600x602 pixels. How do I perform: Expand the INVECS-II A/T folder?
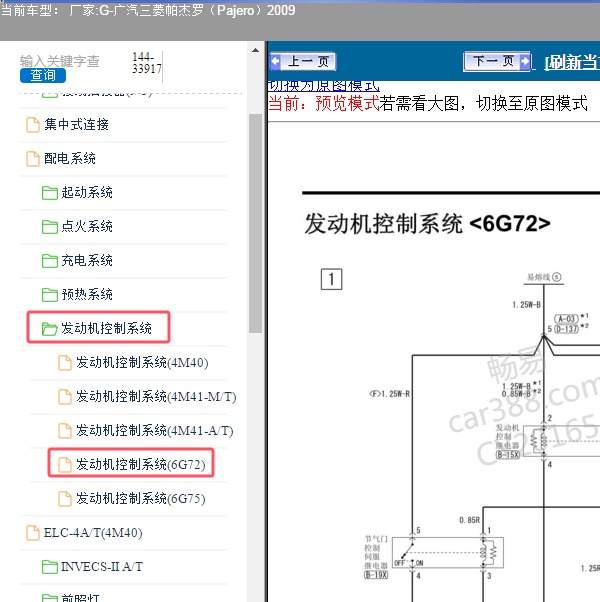point(102,567)
